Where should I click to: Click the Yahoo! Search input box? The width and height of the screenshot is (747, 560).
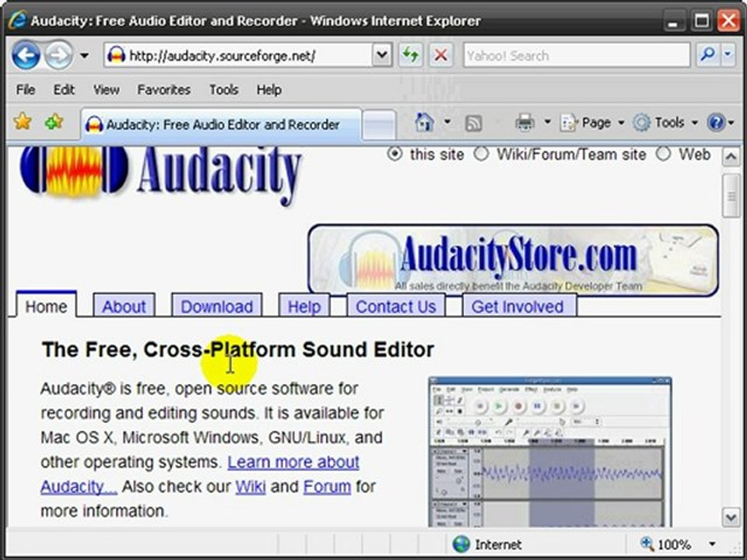[x=577, y=56]
